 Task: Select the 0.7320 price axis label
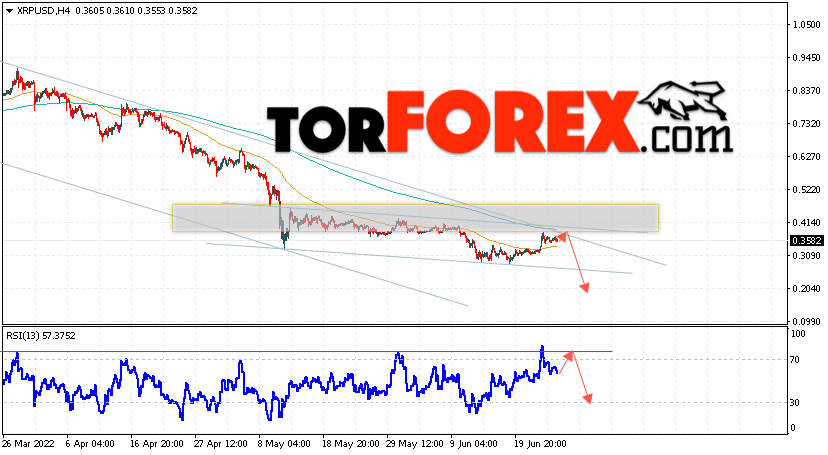click(806, 124)
